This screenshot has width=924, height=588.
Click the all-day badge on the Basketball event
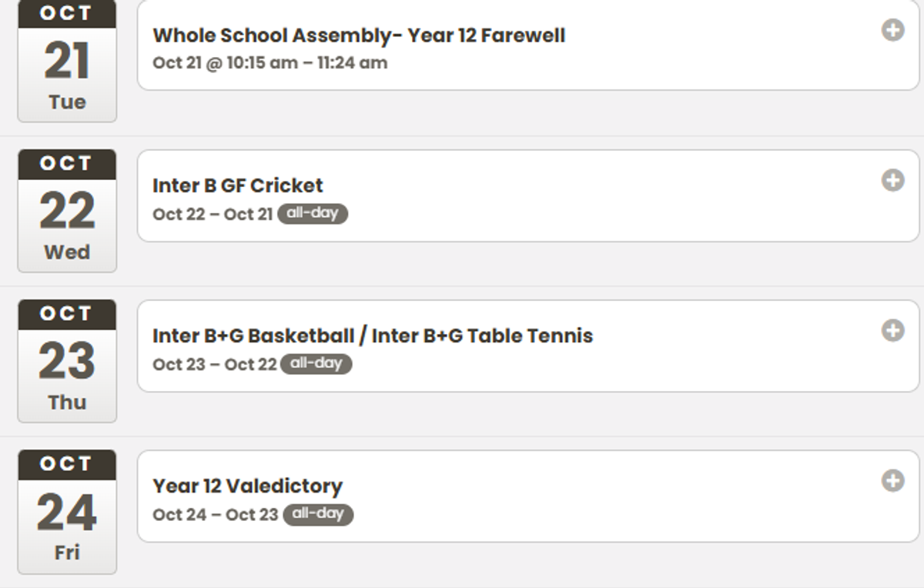pos(316,363)
